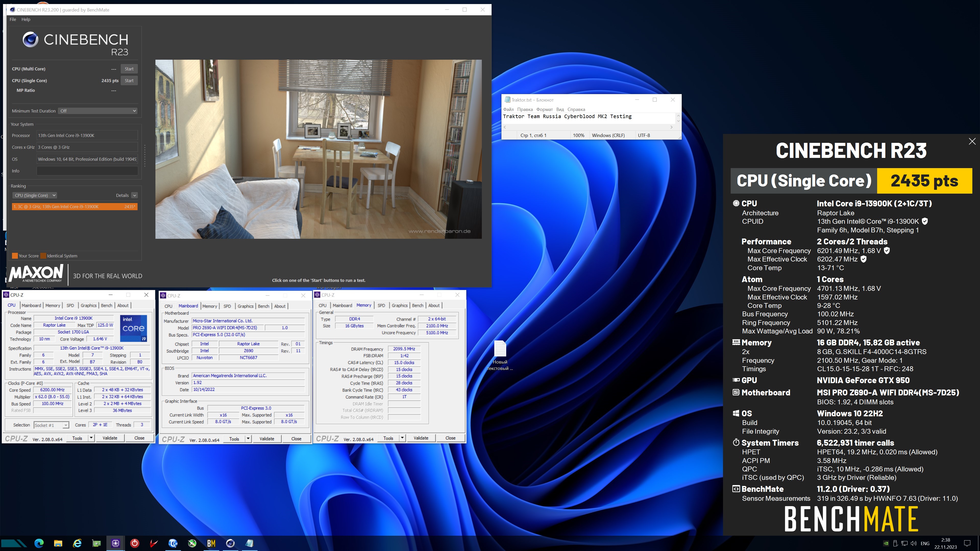The height and width of the screenshot is (551, 980).
Task: Open BenchMate BM icon on taskbar
Action: point(211,543)
